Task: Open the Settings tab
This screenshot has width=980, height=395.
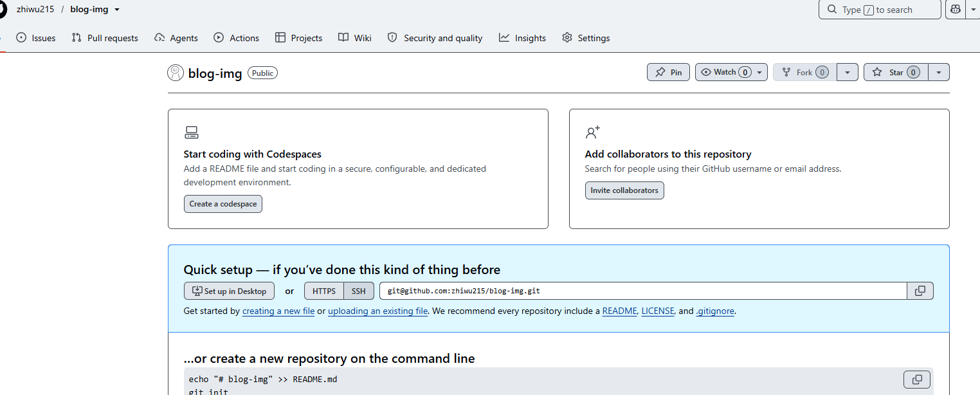Action: pos(586,38)
